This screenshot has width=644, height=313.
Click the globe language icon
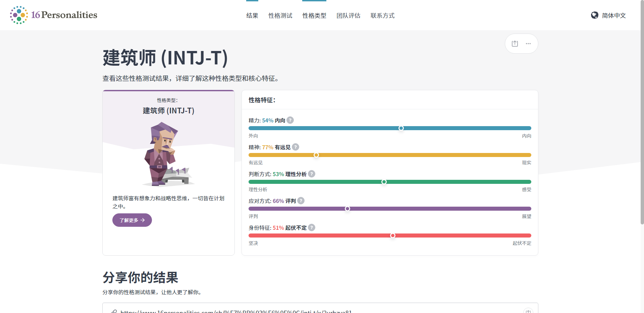pos(594,15)
